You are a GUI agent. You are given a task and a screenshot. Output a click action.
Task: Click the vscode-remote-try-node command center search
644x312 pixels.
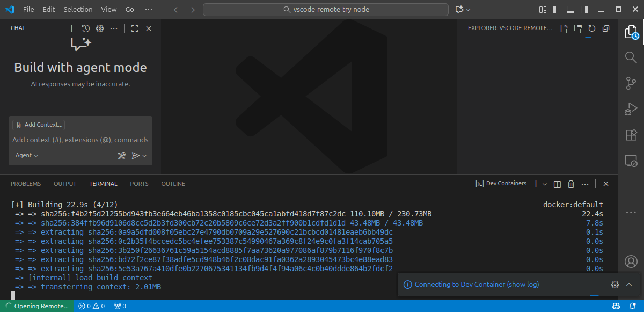click(x=326, y=10)
